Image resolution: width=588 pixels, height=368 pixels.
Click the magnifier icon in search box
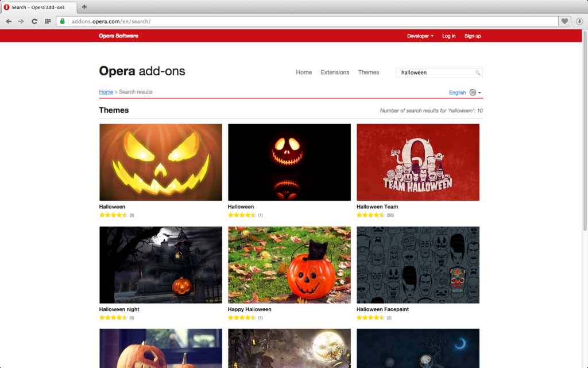pyautogui.click(x=478, y=73)
